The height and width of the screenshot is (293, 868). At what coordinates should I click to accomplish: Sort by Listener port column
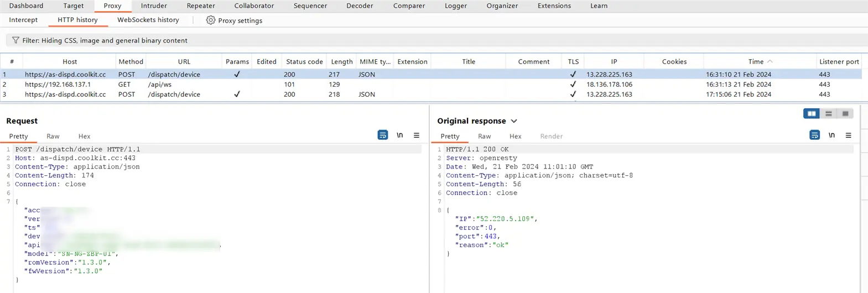pyautogui.click(x=839, y=61)
